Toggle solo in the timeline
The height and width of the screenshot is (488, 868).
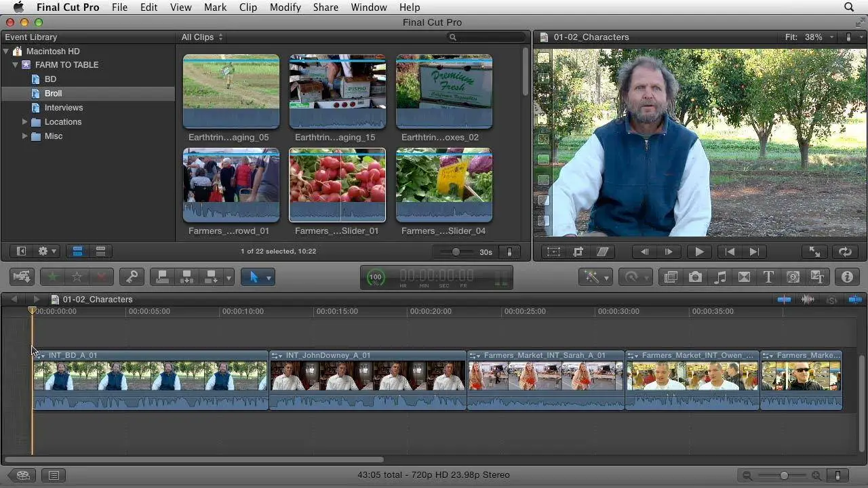tap(831, 300)
